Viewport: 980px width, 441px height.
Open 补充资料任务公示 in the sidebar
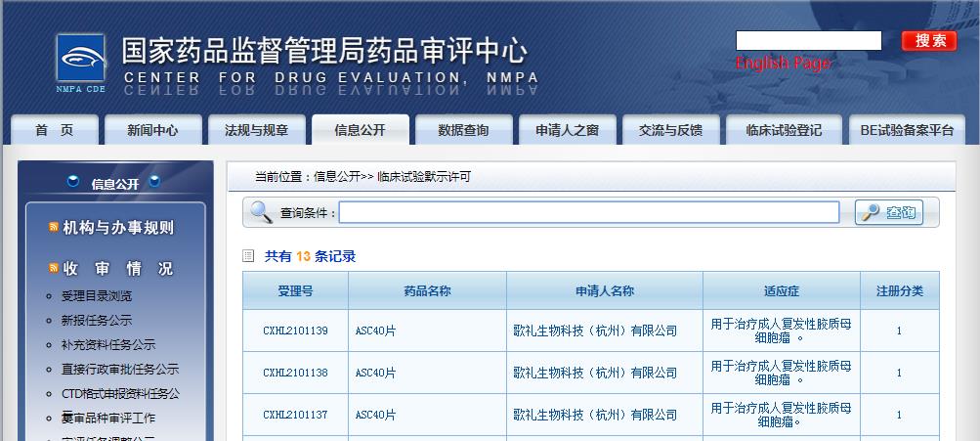click(108, 345)
